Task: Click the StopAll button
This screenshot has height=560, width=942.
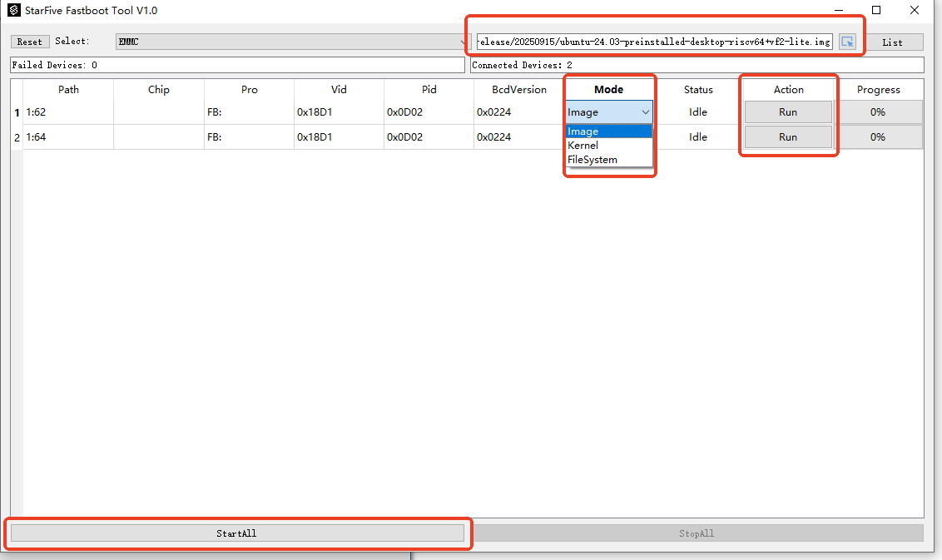Action: (x=697, y=533)
